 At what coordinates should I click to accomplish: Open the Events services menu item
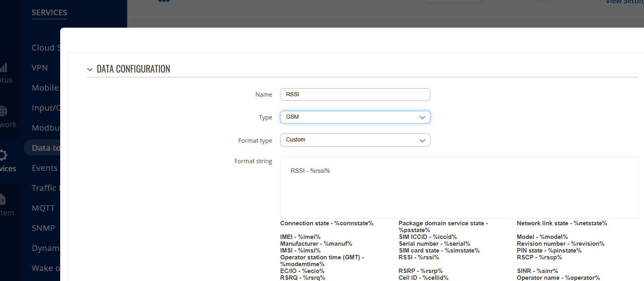point(45,168)
